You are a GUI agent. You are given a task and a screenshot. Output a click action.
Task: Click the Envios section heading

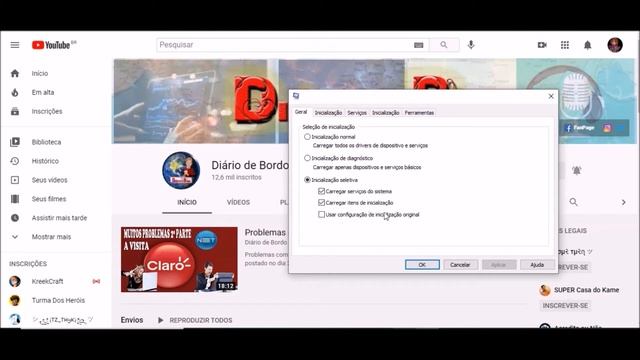(x=132, y=320)
